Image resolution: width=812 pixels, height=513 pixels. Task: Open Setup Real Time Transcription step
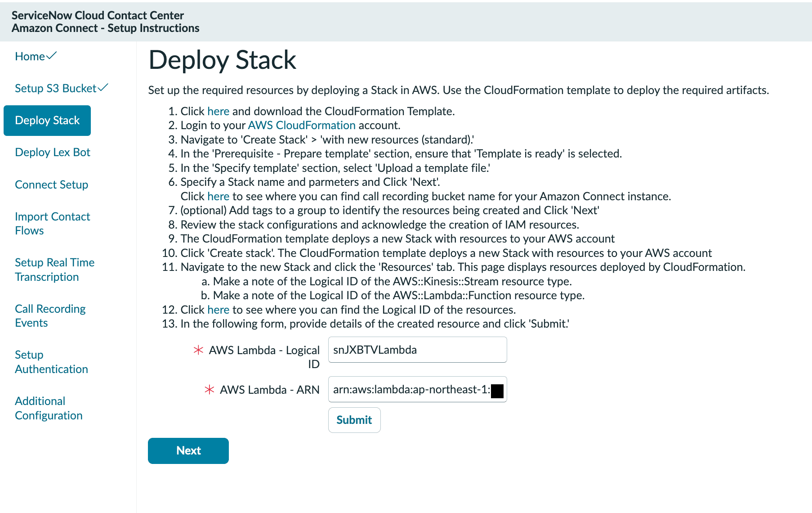(x=54, y=270)
